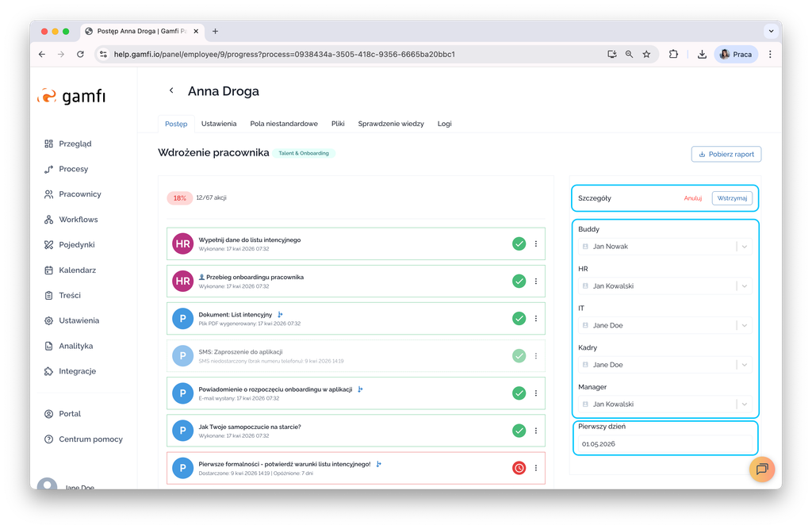The image size is (812, 529).
Task: Go back using the arrow beside Anna Droga
Action: click(x=171, y=91)
